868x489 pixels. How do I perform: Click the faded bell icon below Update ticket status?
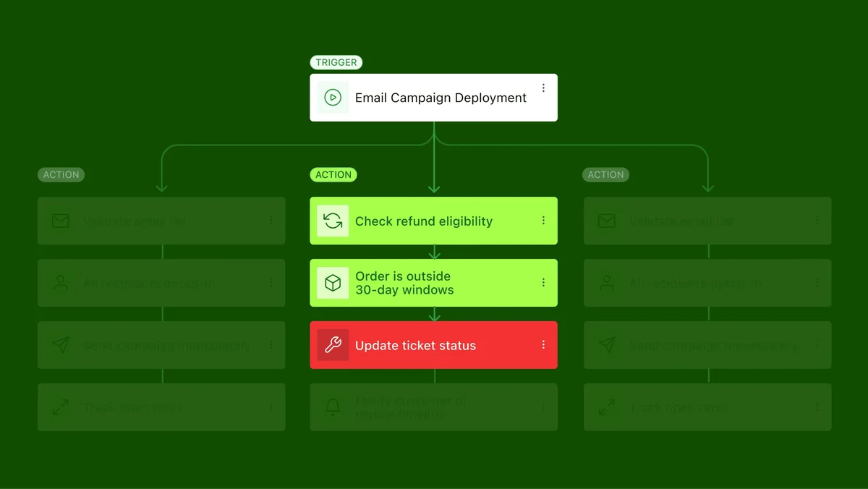333,407
